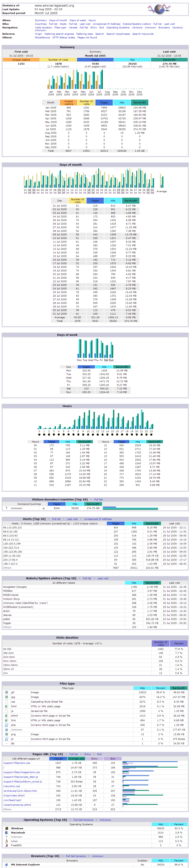Screen dimensions: 190x868
Task: Go to Visits duration in navigation
Action: point(43,28)
